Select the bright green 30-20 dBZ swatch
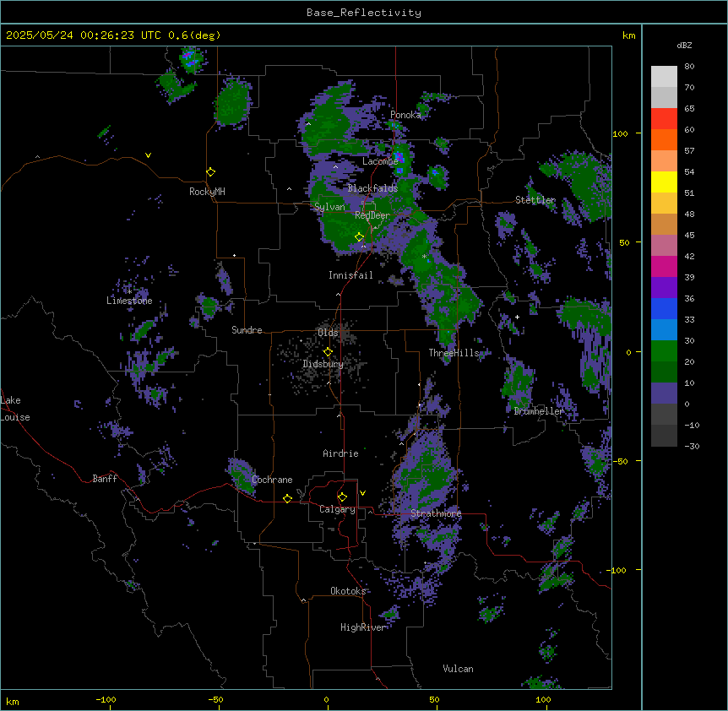 (664, 351)
